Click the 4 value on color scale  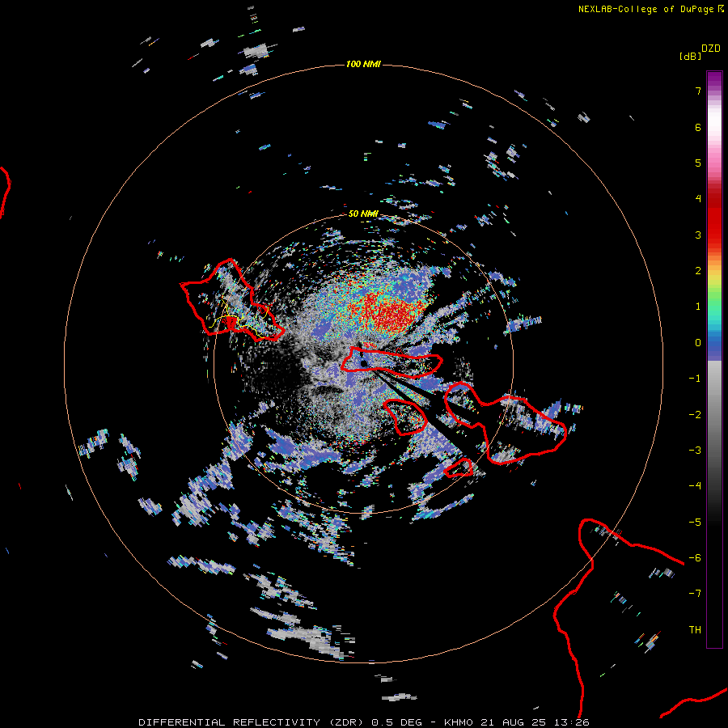click(698, 199)
